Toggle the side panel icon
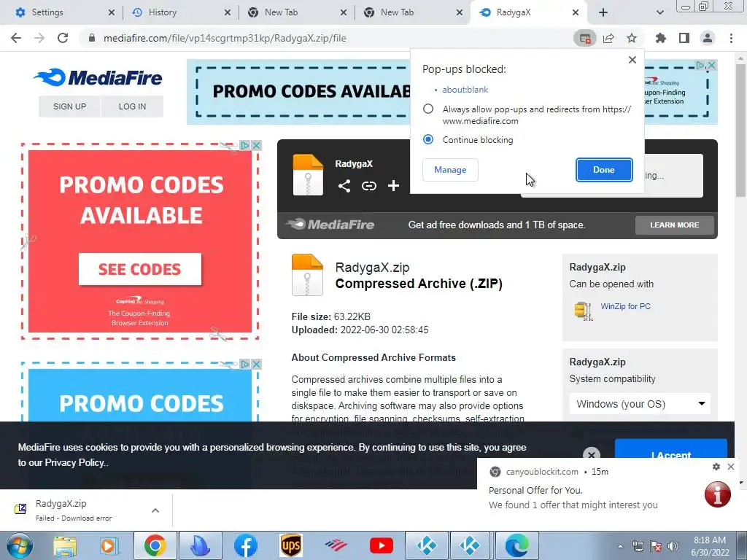This screenshot has height=560, width=747. (684, 38)
